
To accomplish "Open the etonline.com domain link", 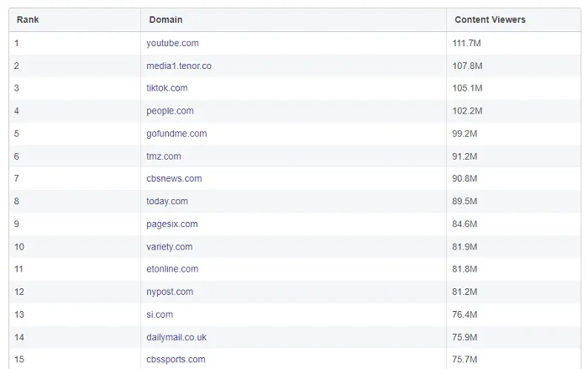I will (x=172, y=269).
